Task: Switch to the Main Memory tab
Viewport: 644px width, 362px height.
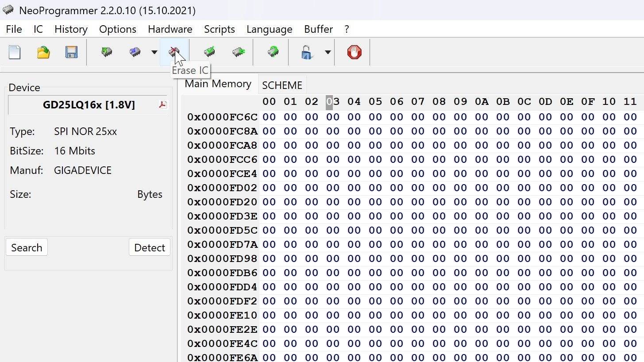Action: point(218,84)
